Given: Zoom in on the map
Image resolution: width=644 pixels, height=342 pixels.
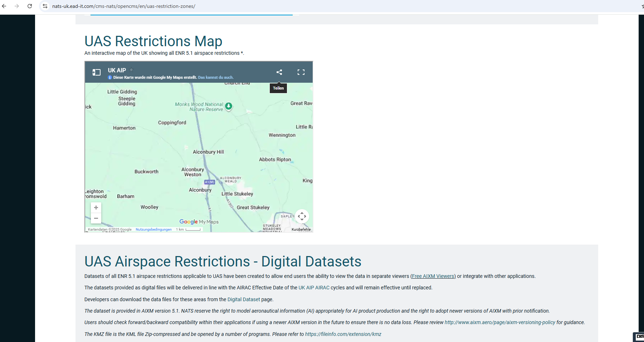Looking at the screenshot, I should point(96,208).
